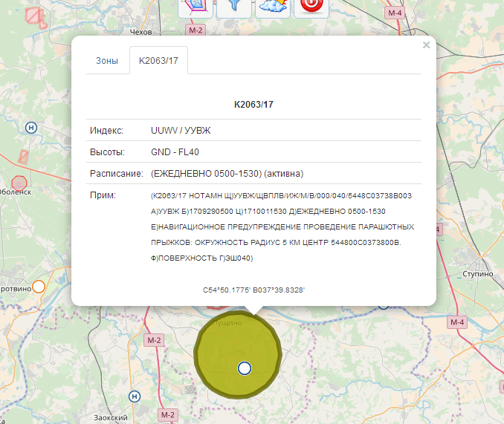Image resolution: width=504 pixels, height=424 pixels.
Task: Select the red hatched zone at top-left
Action: (x=35, y=16)
